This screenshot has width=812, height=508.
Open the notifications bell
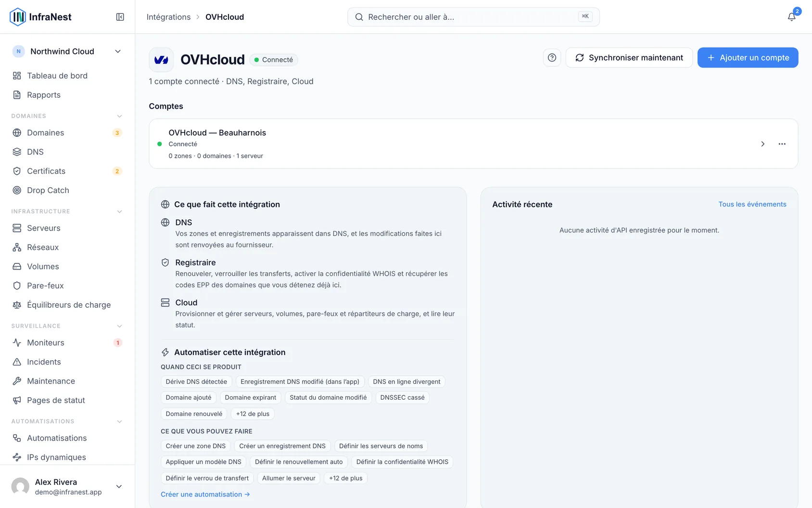[x=791, y=17]
